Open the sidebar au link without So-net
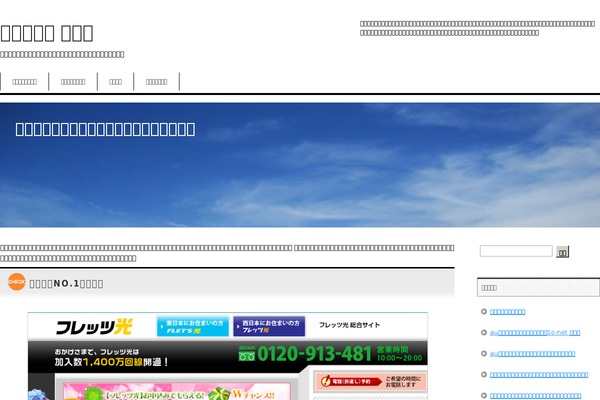The height and width of the screenshot is (400, 600). [532, 354]
